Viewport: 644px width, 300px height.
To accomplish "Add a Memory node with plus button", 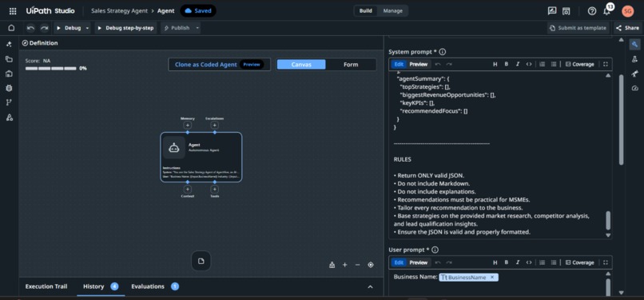I will 187,126.
